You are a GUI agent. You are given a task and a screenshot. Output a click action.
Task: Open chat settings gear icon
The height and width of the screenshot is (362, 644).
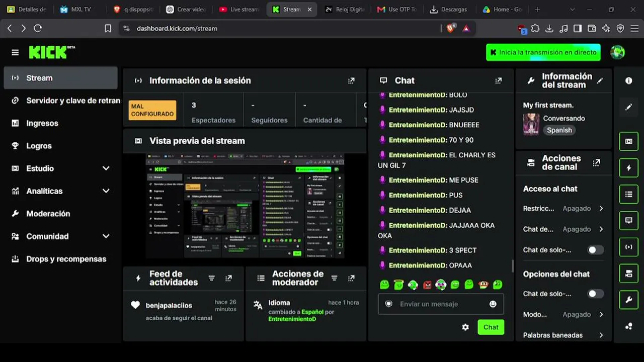(465, 327)
